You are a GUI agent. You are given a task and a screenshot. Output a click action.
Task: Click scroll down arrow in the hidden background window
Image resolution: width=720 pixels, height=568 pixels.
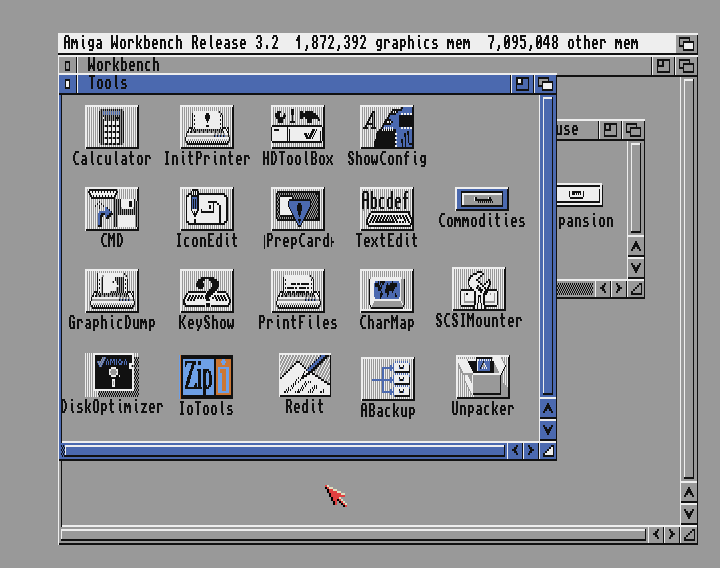[x=636, y=268]
